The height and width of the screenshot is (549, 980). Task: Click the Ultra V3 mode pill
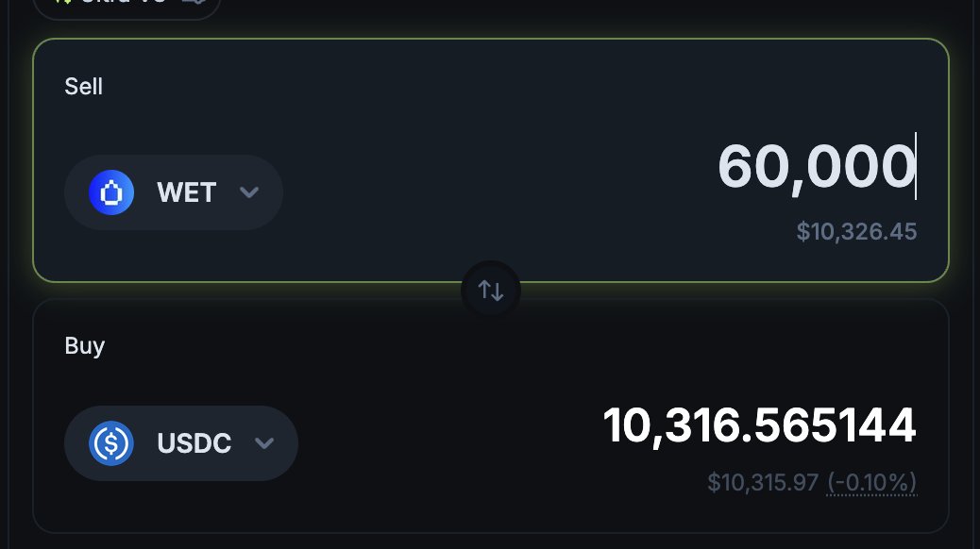[x=127, y=5]
